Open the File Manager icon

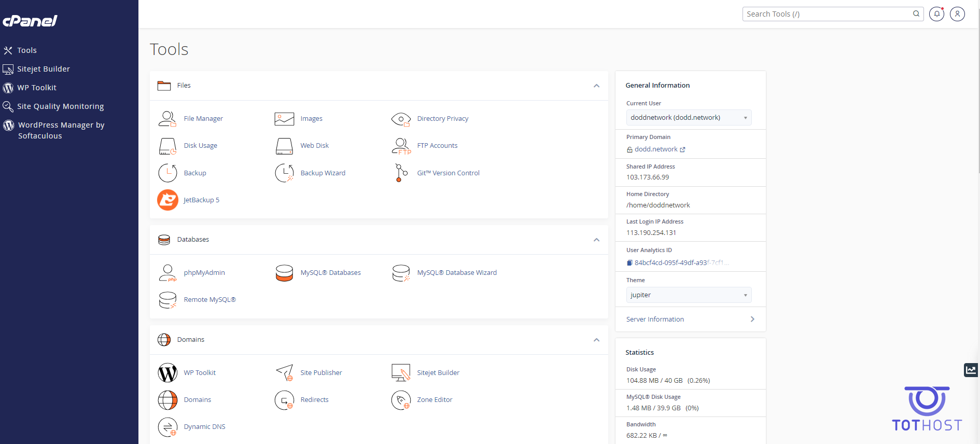(x=167, y=119)
